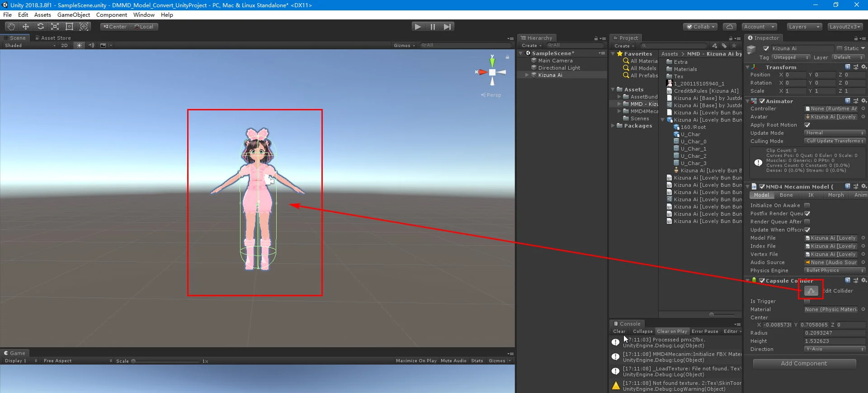
Task: Open the GameObject menu
Action: (73, 15)
